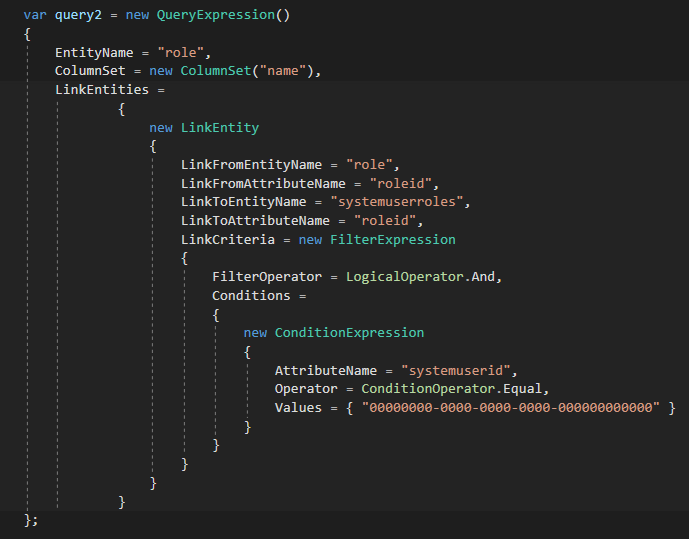Click the var keyword
The height and width of the screenshot is (539, 689).
(35, 15)
